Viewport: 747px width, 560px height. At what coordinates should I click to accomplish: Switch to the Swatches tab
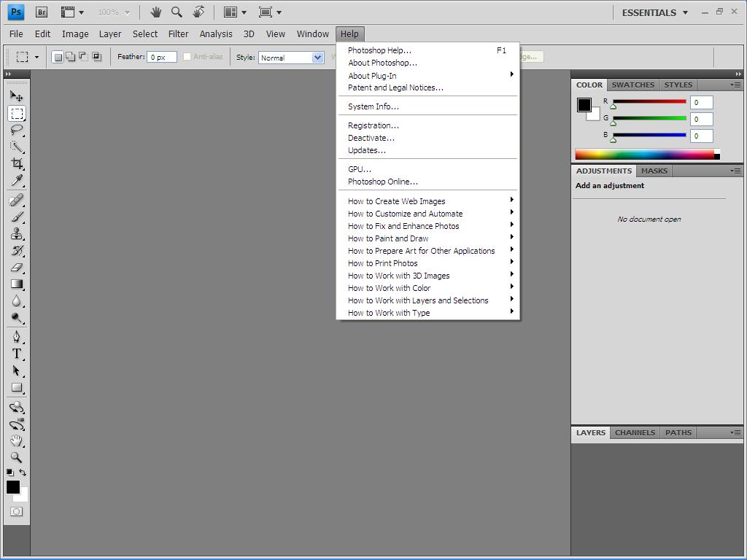coord(632,85)
